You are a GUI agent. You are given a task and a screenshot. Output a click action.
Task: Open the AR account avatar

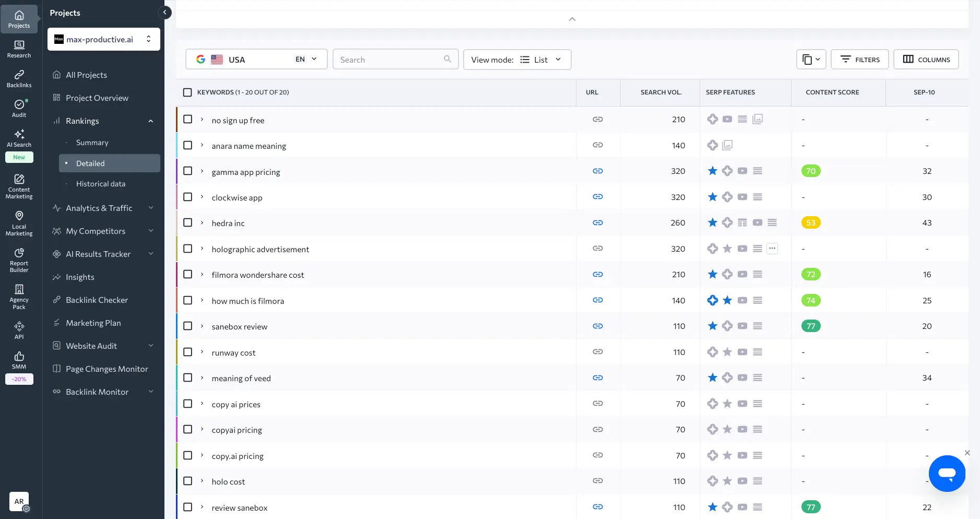point(19,502)
